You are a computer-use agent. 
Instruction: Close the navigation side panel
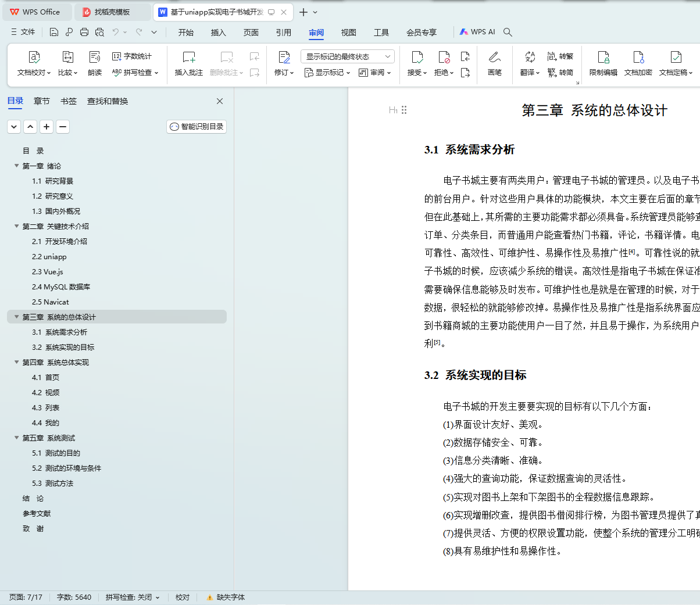tap(220, 101)
